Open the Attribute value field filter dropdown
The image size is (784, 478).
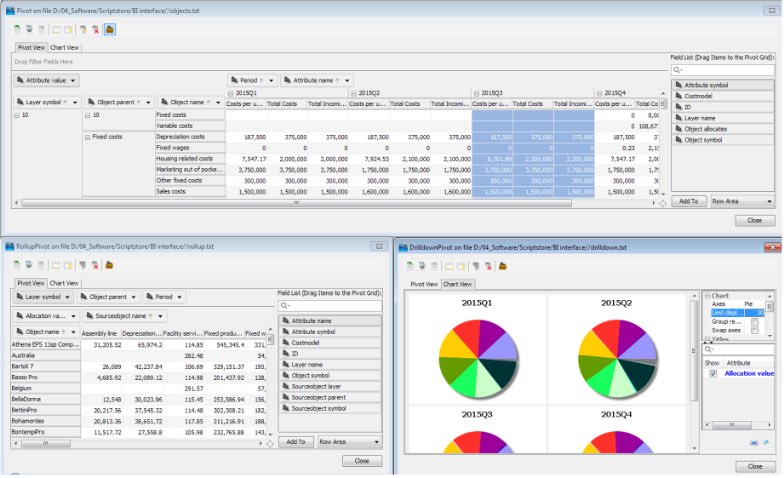[x=73, y=80]
